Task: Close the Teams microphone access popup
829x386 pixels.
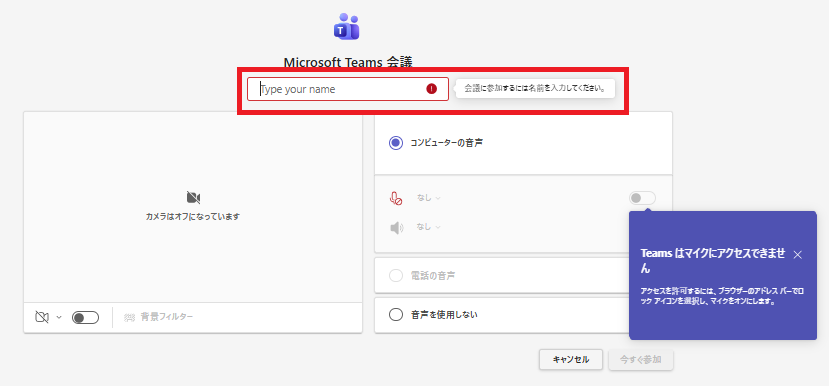Action: click(x=798, y=255)
